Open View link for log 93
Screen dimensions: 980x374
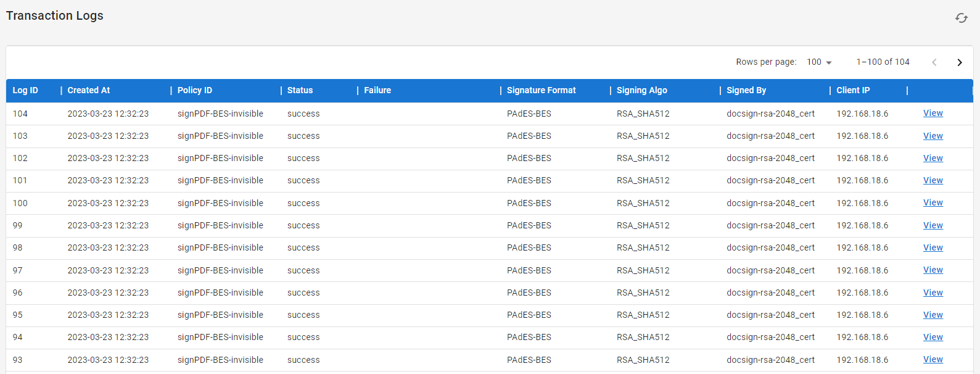coord(933,359)
